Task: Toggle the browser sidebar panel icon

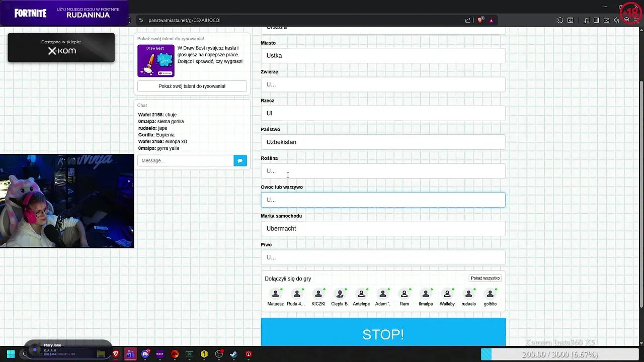Action: [596, 20]
